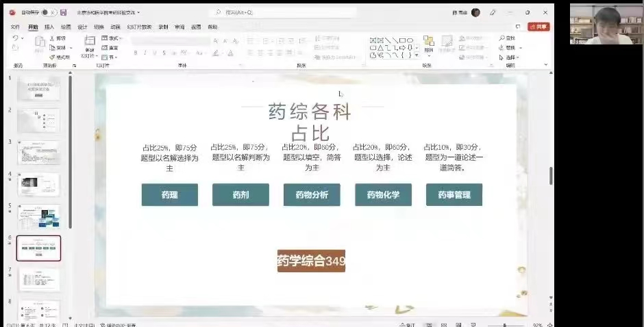The image size is (644, 327).
Task: Click the Save icon in title bar
Action: point(64,12)
